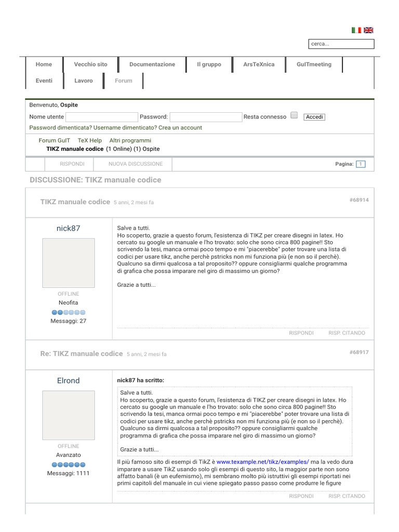
Task: Toggle the Resta connesso checkbox
Action: tap(294, 116)
